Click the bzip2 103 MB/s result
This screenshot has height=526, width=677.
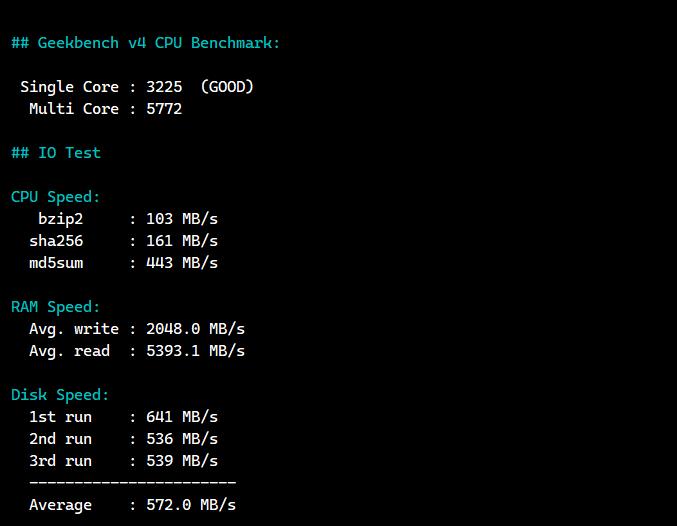point(181,219)
